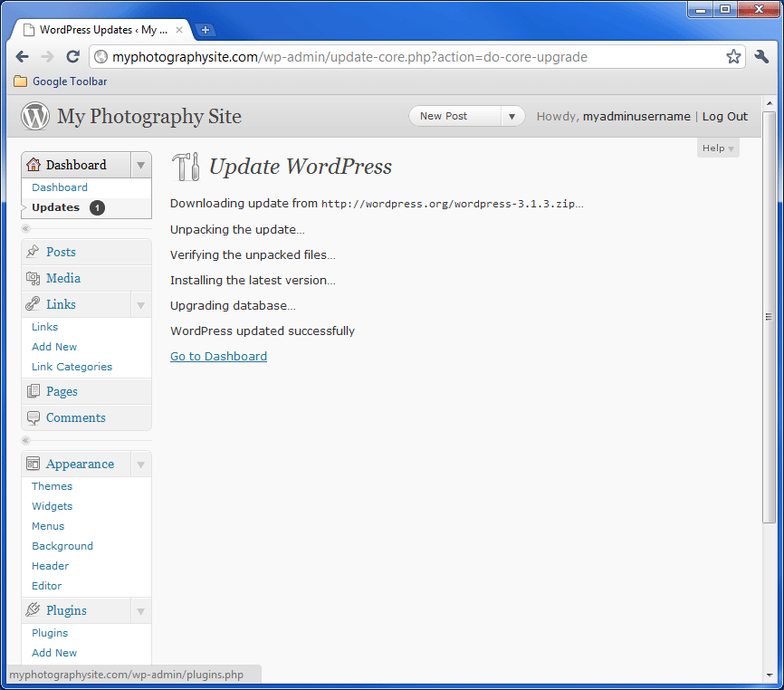
Task: Click the Comments speech bubble icon
Action: point(33,418)
